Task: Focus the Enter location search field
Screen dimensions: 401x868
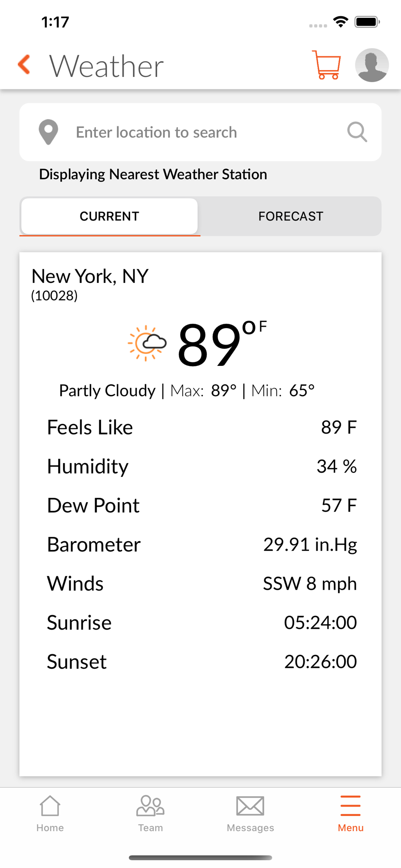Action: pos(200,132)
